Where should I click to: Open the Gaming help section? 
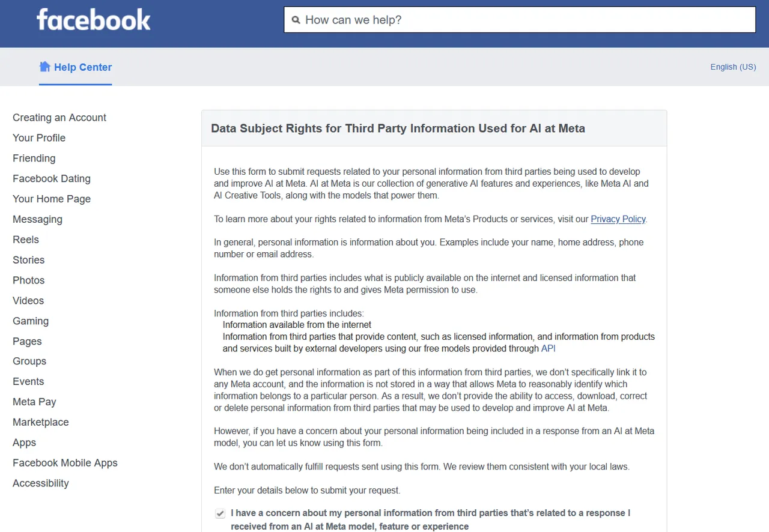[x=31, y=321]
